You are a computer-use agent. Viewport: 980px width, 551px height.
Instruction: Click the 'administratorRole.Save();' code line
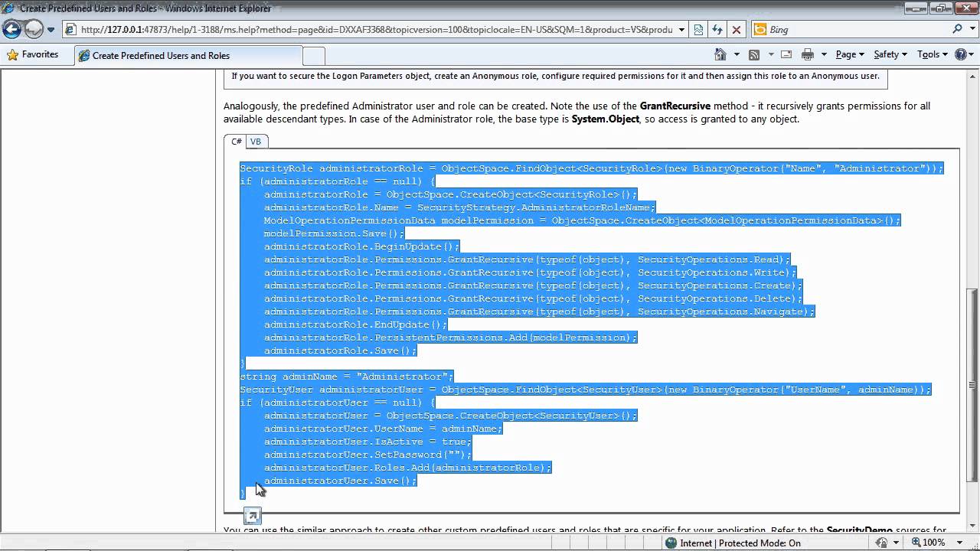click(x=340, y=350)
